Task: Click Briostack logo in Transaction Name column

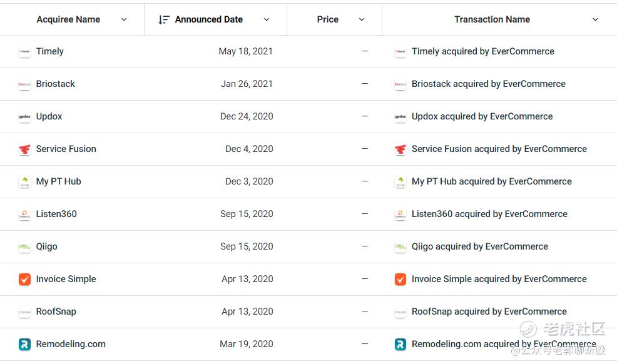Action: 400,84
